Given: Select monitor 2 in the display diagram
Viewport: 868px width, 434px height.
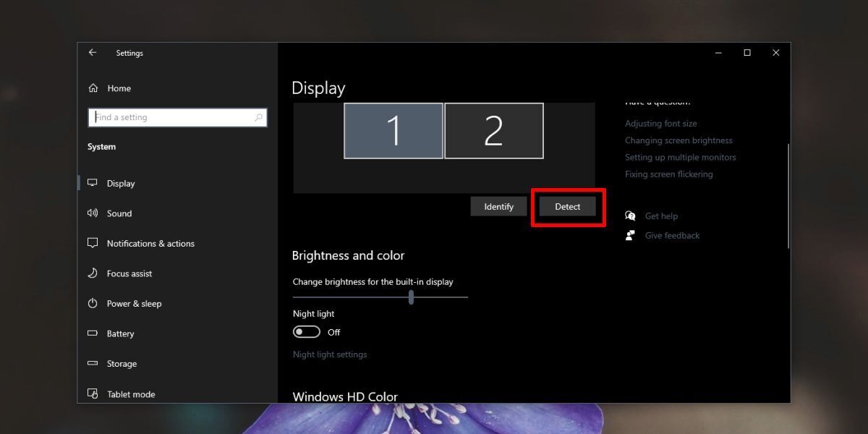Looking at the screenshot, I should coord(494,131).
